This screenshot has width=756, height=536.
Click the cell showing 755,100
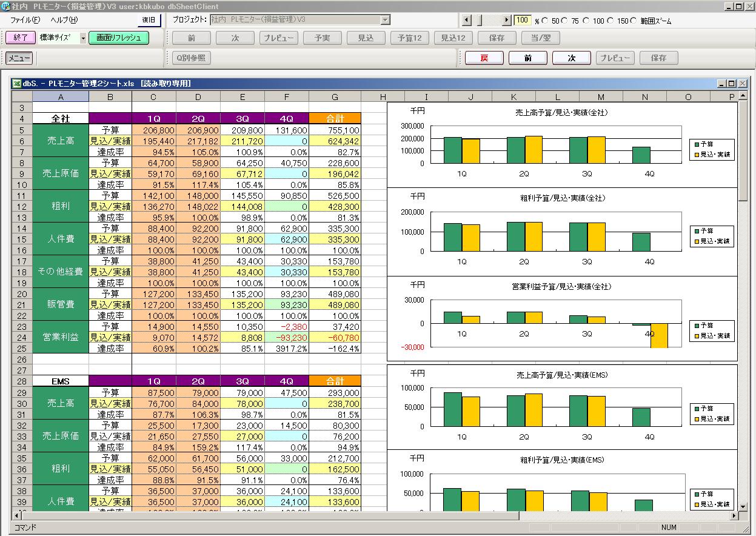(x=335, y=130)
